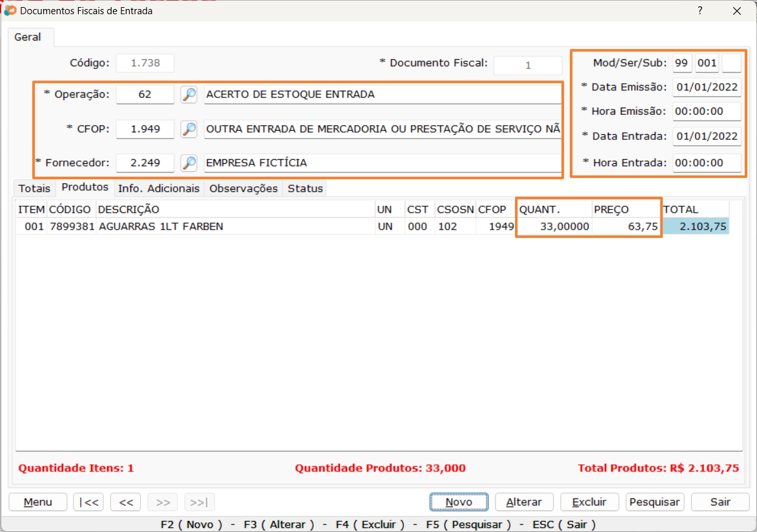This screenshot has width=757, height=532.
Task: Open the Fornecedor search magnifier
Action: coord(188,163)
